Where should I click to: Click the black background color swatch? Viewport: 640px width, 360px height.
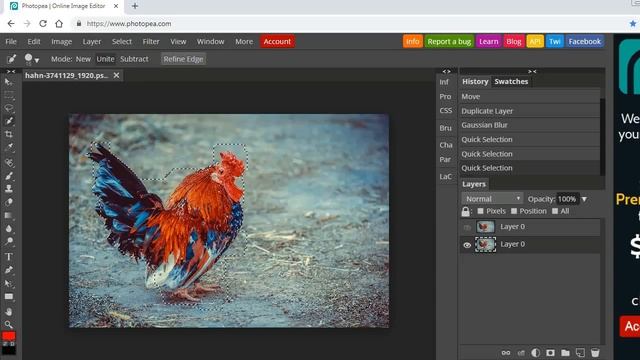pyautogui.click(x=9, y=350)
